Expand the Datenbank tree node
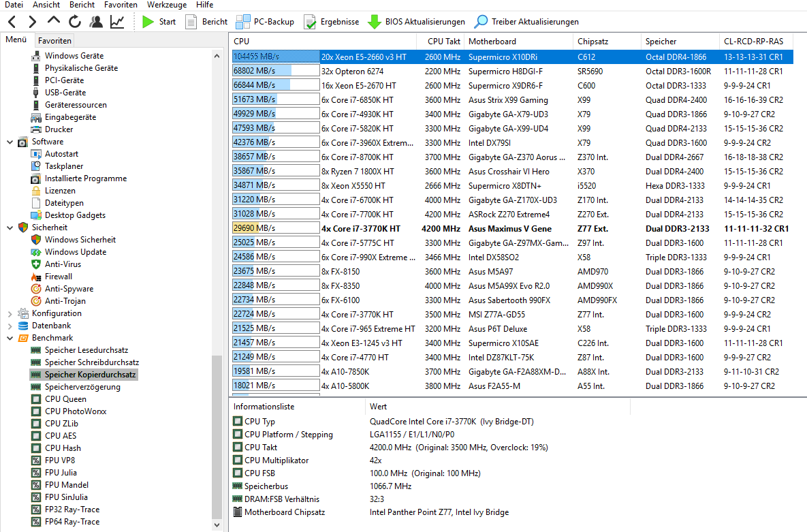The image size is (807, 532). (x=10, y=326)
